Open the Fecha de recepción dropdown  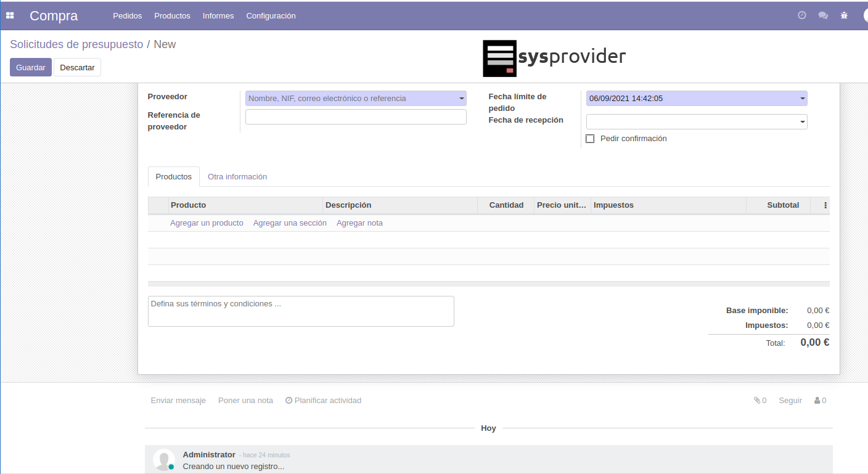tap(802, 122)
